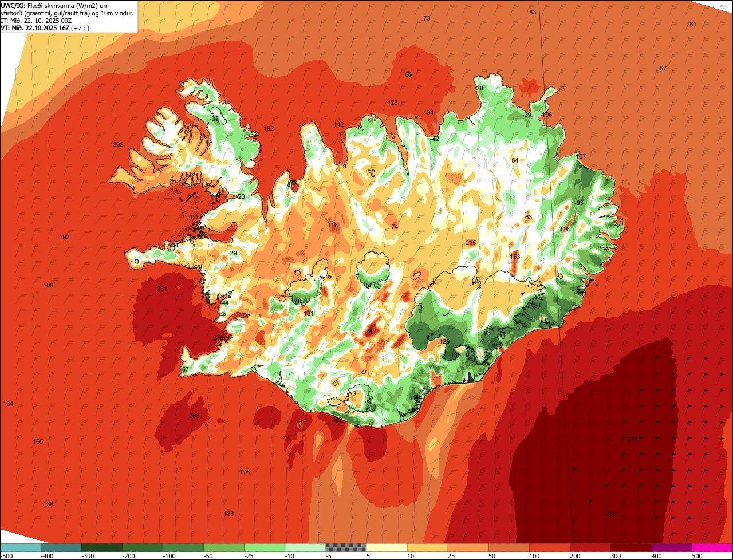Viewport: 733px width, 560px height.
Task: Click the value 359 near the bottom right
Action: pyautogui.click(x=611, y=514)
